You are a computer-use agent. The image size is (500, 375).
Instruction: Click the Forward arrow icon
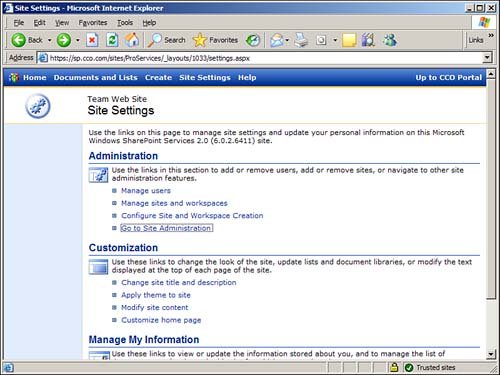(x=64, y=40)
